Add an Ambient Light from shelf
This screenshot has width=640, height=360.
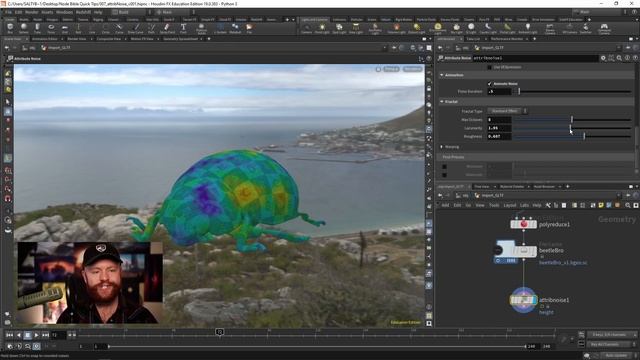pos(528,28)
